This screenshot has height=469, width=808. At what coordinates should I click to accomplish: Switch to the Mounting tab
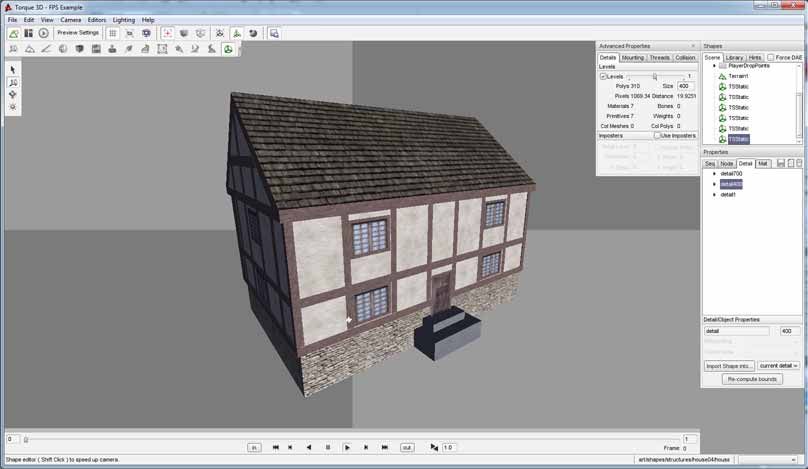(x=632, y=58)
